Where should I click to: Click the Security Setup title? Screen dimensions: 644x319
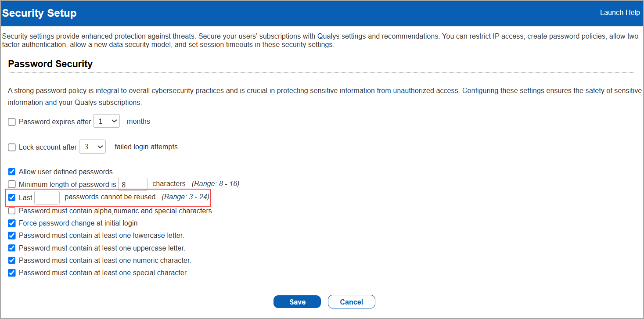pos(40,13)
